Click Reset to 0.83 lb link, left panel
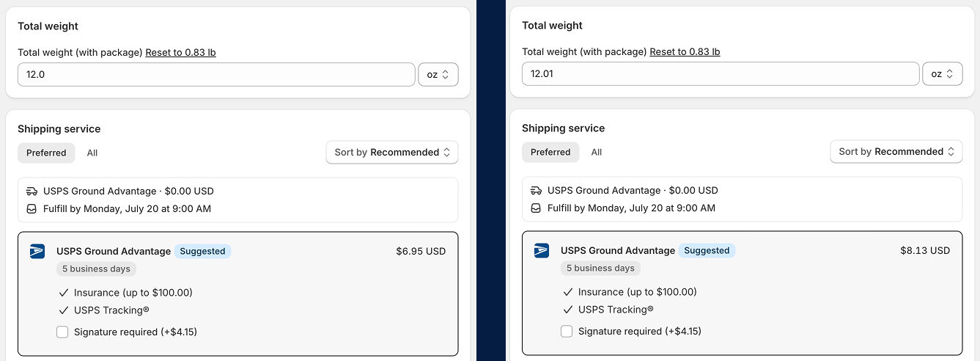The height and width of the screenshot is (361, 980). tap(180, 53)
